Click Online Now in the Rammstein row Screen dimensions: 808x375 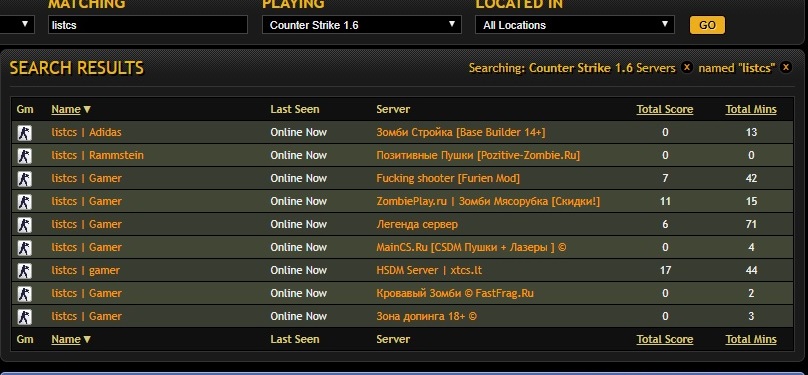pyautogui.click(x=298, y=155)
